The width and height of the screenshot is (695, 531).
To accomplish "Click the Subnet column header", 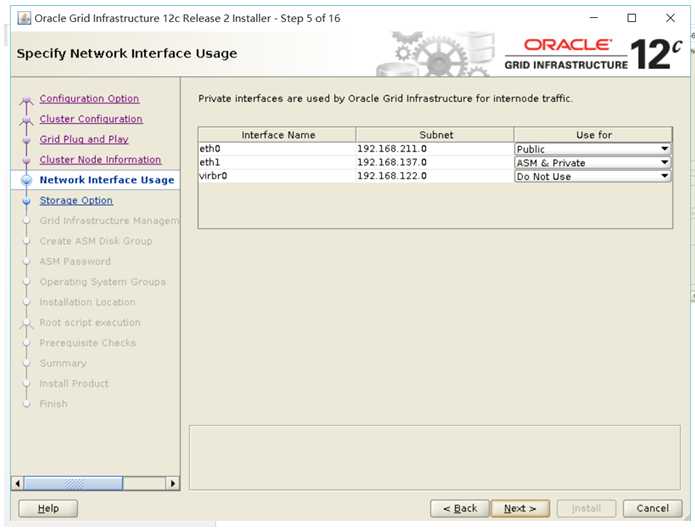I will click(435, 135).
